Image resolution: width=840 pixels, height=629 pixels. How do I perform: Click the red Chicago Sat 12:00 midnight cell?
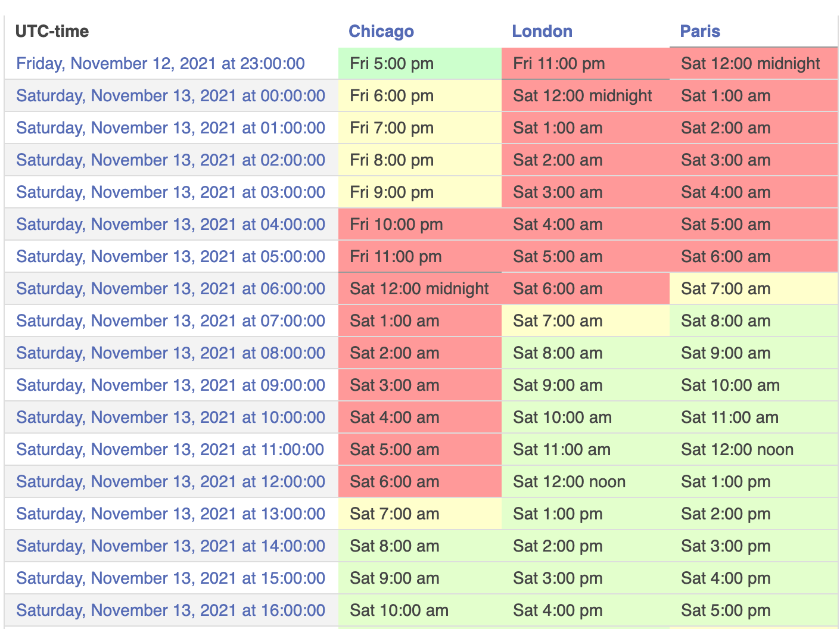(419, 289)
